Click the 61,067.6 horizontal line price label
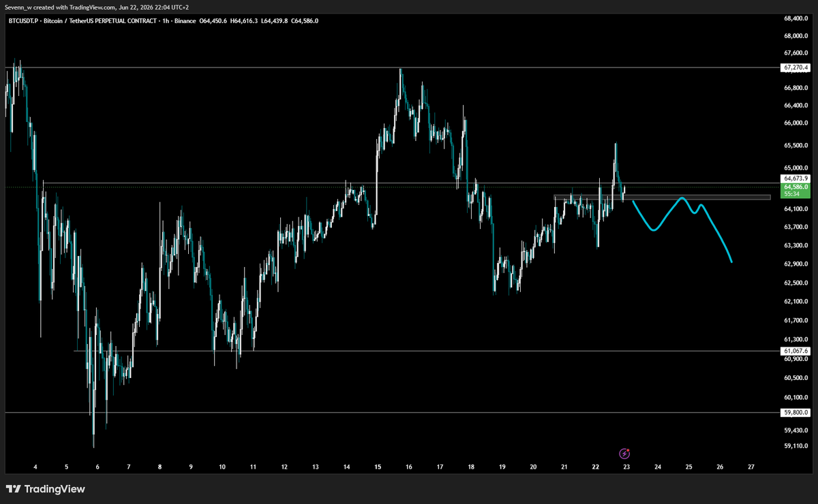 pos(796,351)
